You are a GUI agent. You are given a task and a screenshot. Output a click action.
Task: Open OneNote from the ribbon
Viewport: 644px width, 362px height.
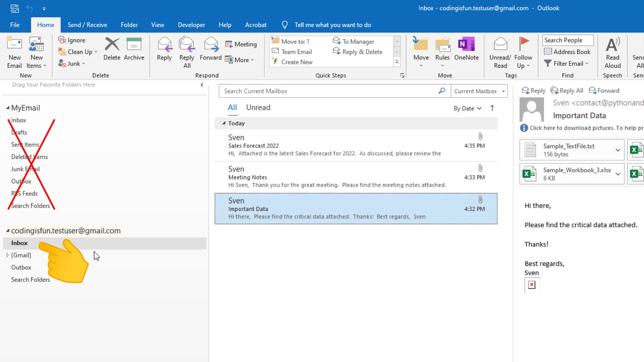coord(467,50)
